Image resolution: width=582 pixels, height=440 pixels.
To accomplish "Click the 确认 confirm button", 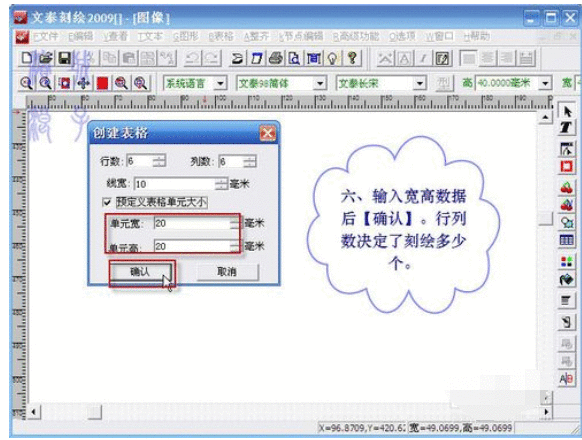I will [140, 272].
